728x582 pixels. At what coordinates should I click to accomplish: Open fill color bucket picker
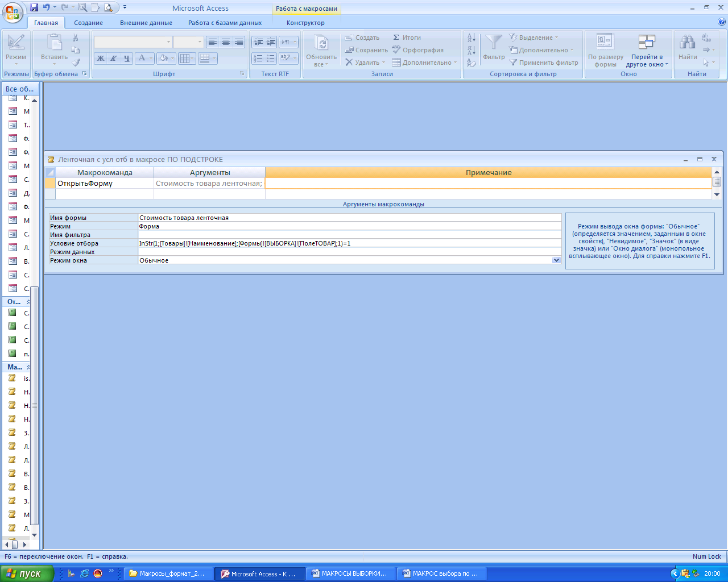(x=166, y=58)
